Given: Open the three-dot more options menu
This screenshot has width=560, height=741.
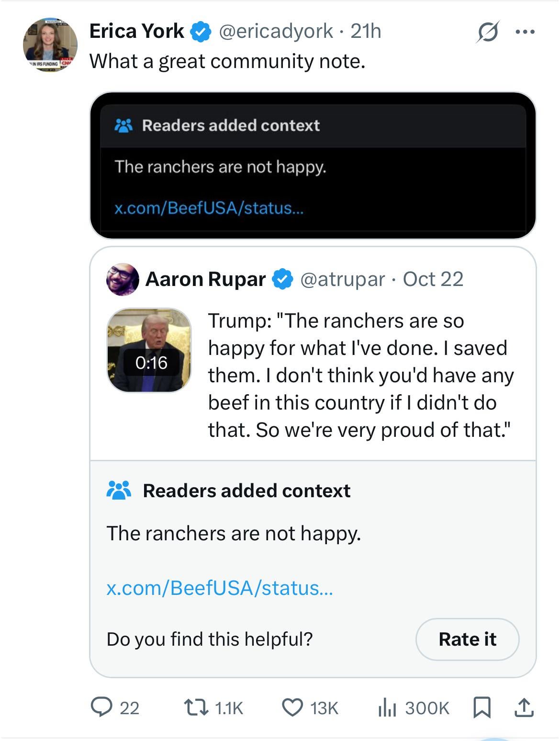Looking at the screenshot, I should click(525, 32).
